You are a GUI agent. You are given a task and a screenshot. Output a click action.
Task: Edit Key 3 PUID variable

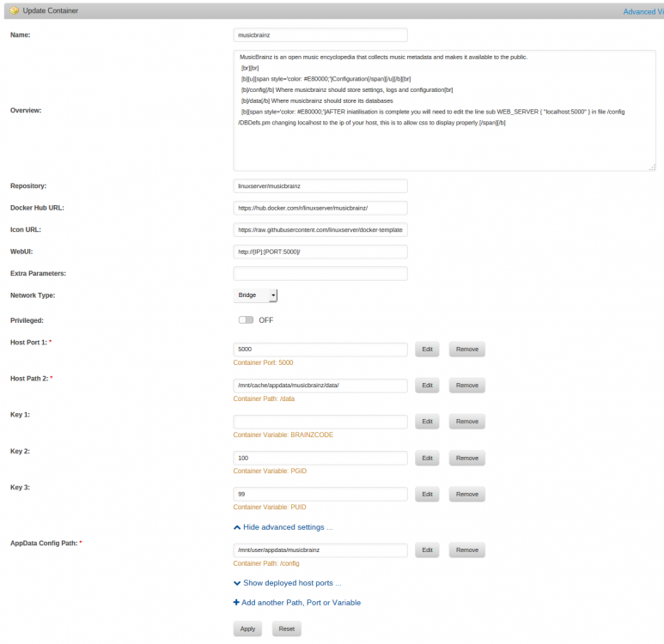[427, 494]
